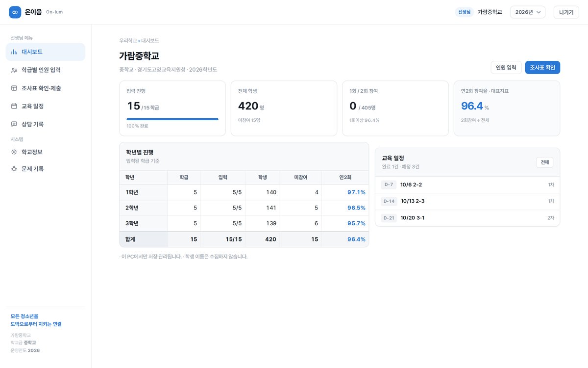Click the 온이음 logo icon
Viewport: 588px width, 368px height.
(15, 12)
